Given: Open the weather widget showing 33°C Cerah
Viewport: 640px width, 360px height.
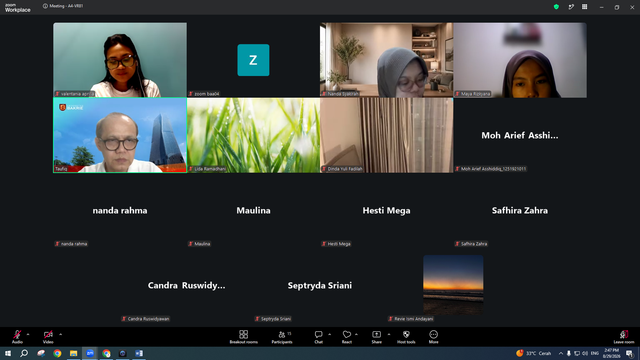Looking at the screenshot, I should coord(533,353).
